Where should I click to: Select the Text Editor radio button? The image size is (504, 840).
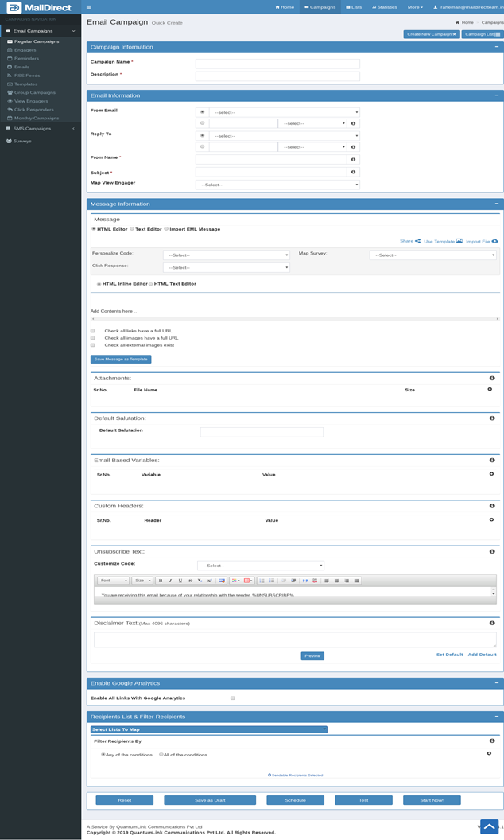(132, 229)
